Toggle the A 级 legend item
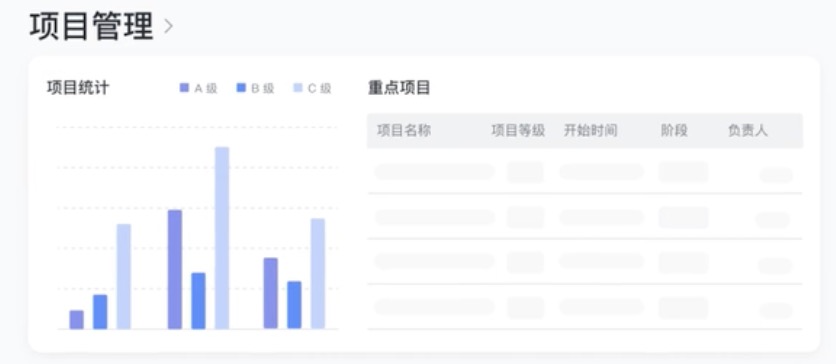 (199, 88)
